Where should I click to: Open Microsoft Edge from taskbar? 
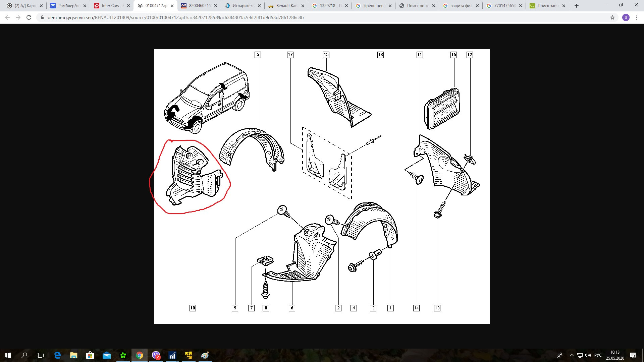(57, 355)
